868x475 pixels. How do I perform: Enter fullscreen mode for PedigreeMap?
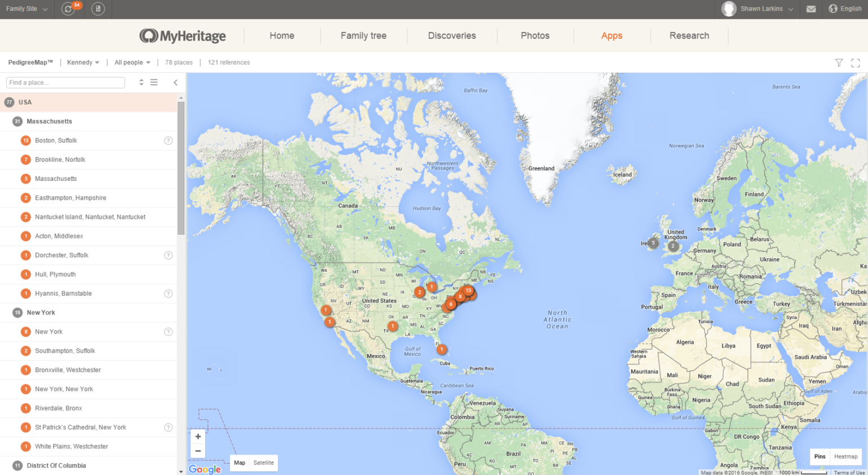coord(856,63)
